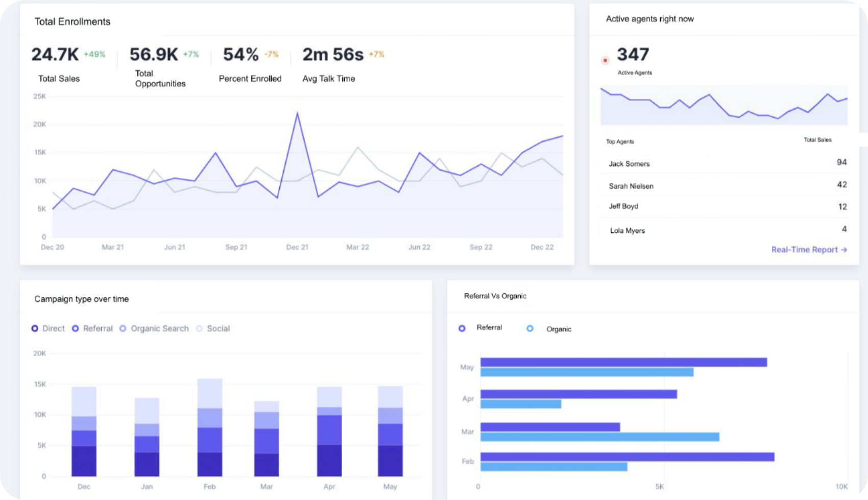Viewport: 868px width, 500px height.
Task: Click the Active agents sparkline chart
Action: 724,105
